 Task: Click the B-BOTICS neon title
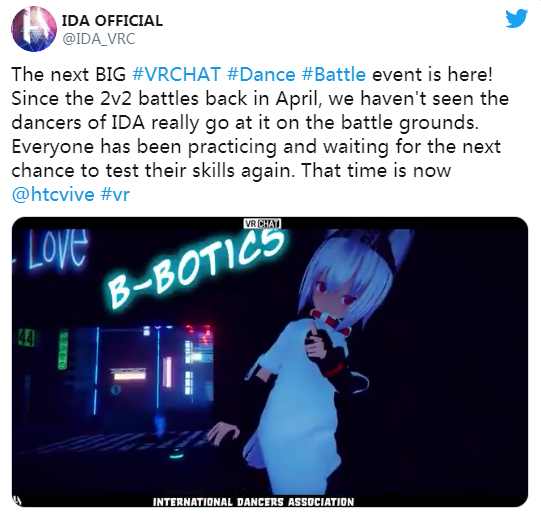coord(195,269)
